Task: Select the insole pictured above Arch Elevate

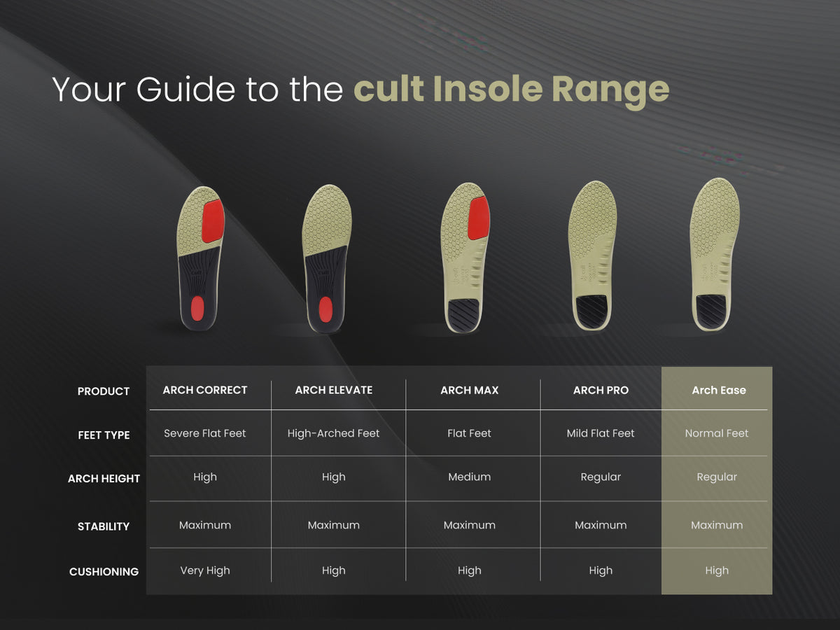Action: (x=325, y=258)
